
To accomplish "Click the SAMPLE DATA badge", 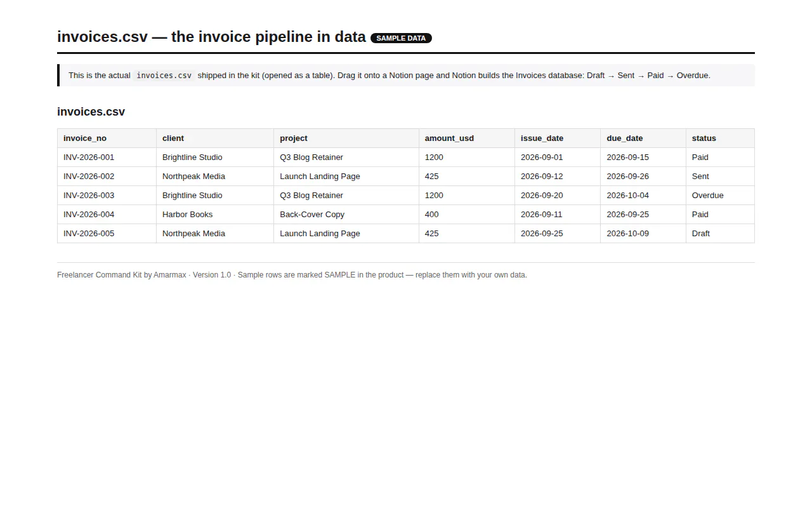I will pos(401,38).
